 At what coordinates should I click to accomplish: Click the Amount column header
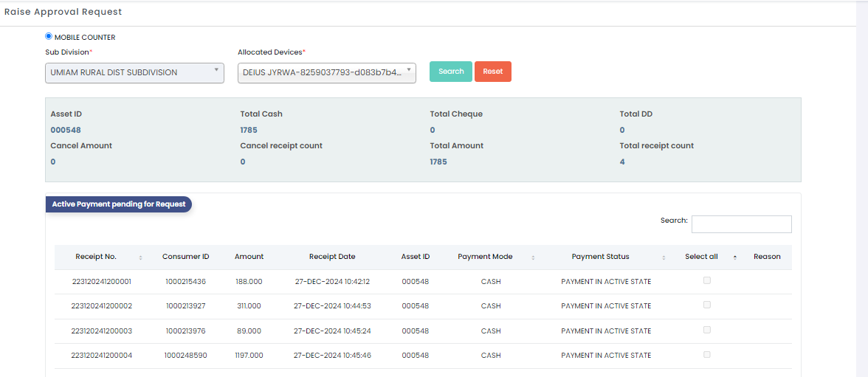(249, 257)
